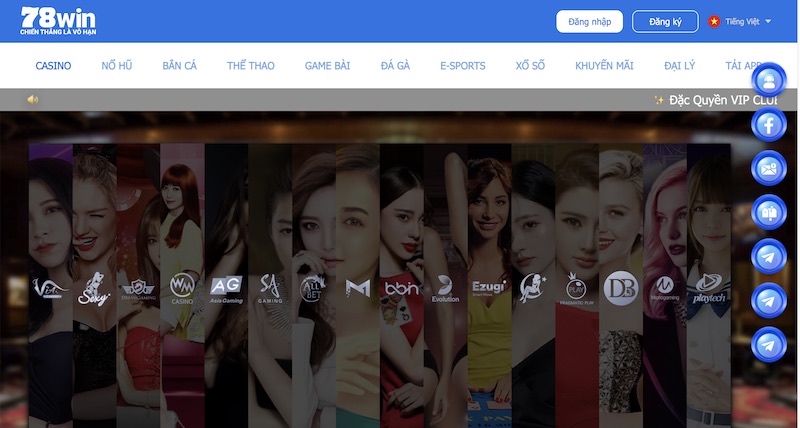800x428 pixels.
Task: Mute the announcement speaker icon
Action: coord(33,99)
